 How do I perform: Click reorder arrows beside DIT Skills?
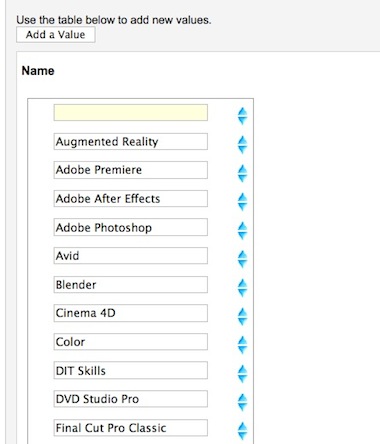[x=242, y=374]
